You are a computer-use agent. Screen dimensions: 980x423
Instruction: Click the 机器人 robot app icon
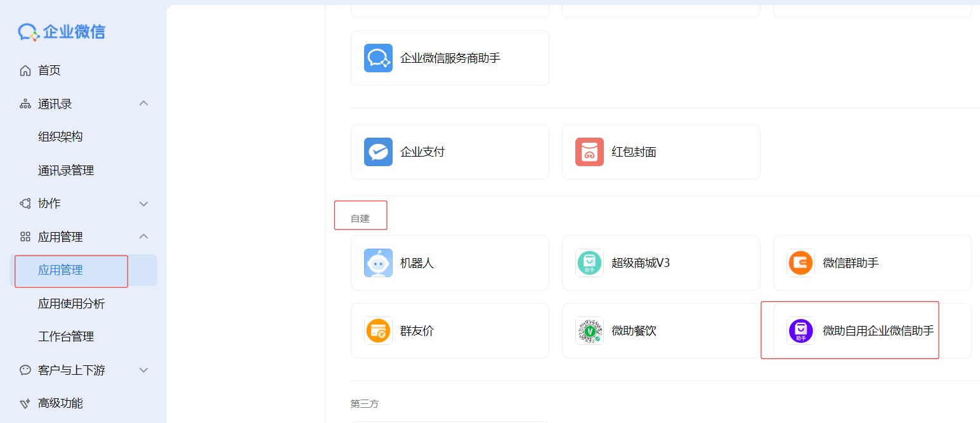[x=378, y=263]
